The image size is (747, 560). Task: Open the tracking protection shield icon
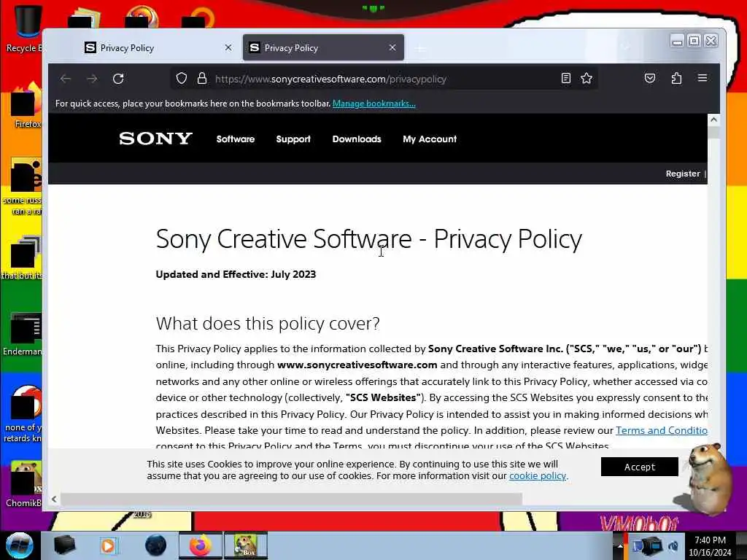(x=182, y=79)
